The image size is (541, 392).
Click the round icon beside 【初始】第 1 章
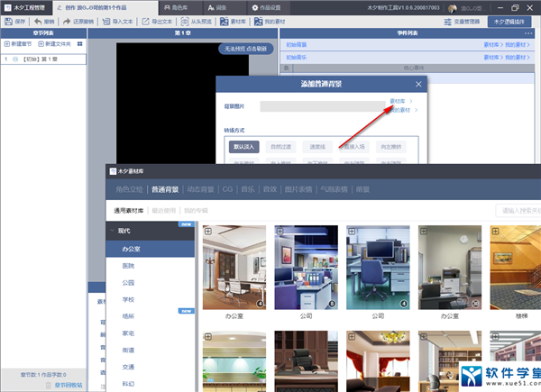coord(15,59)
